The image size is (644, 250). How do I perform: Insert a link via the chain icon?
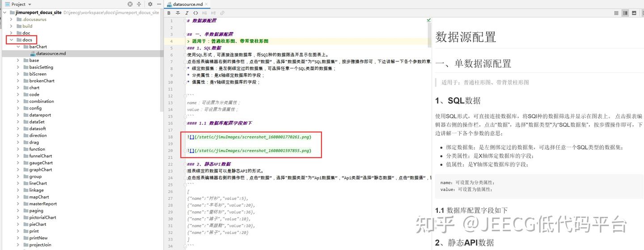tap(222, 13)
